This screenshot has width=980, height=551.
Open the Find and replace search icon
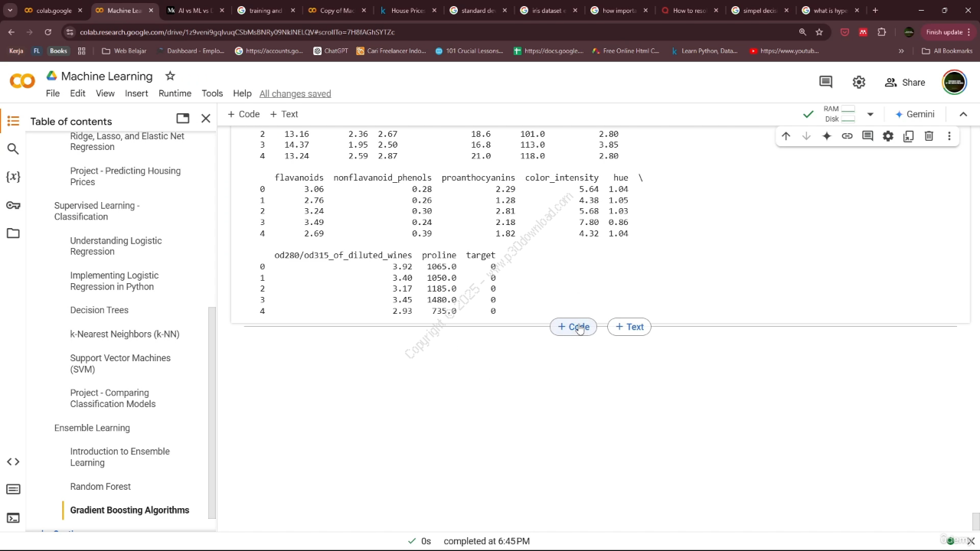tap(13, 149)
